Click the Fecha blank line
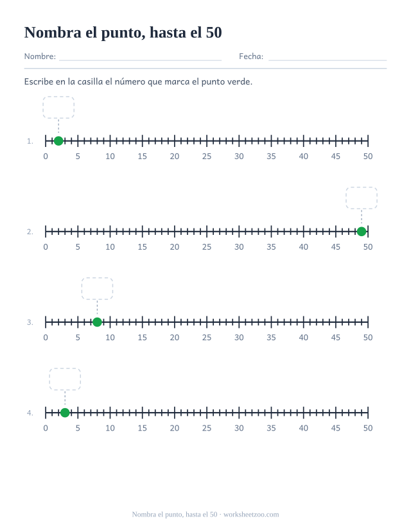 tap(328, 60)
